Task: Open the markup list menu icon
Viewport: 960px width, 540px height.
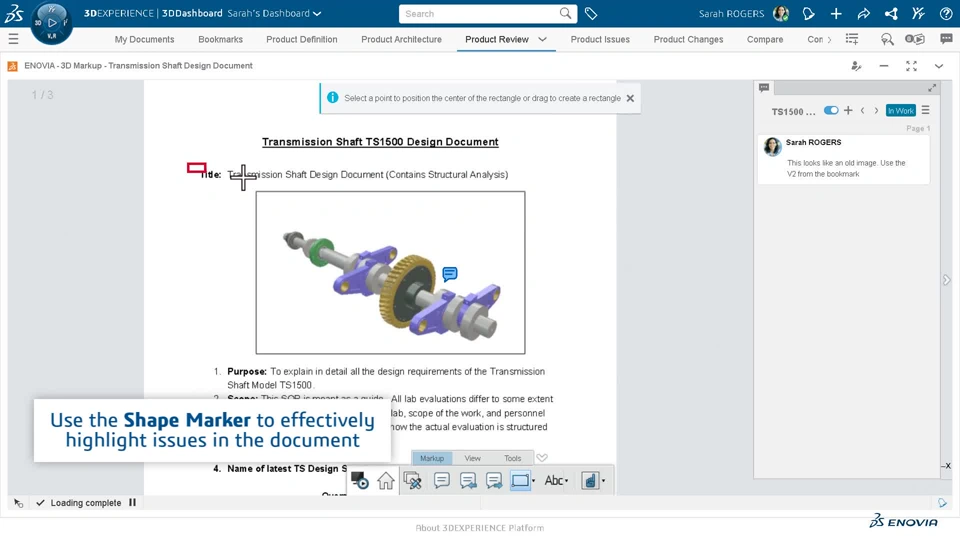Action: (925, 110)
